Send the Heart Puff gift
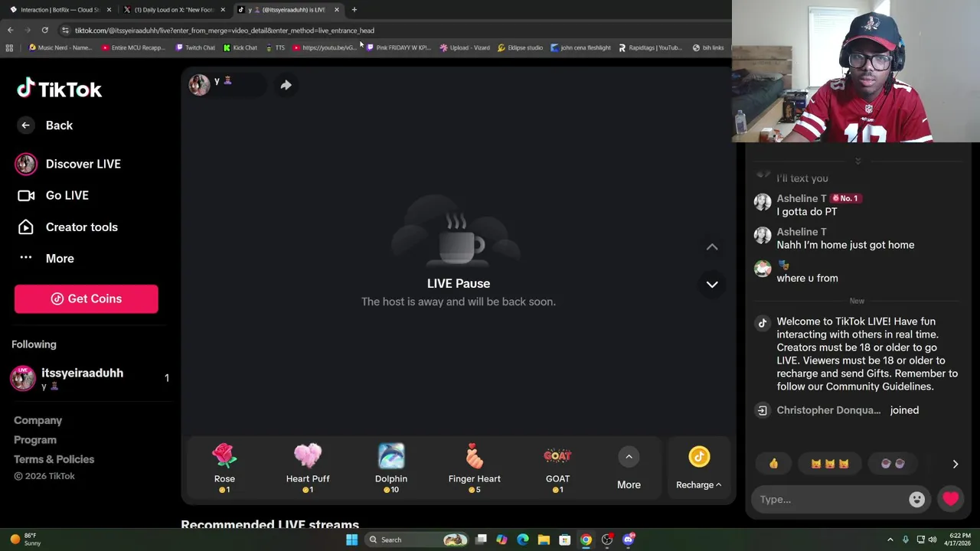Screen dimensions: 980x551 308,468
